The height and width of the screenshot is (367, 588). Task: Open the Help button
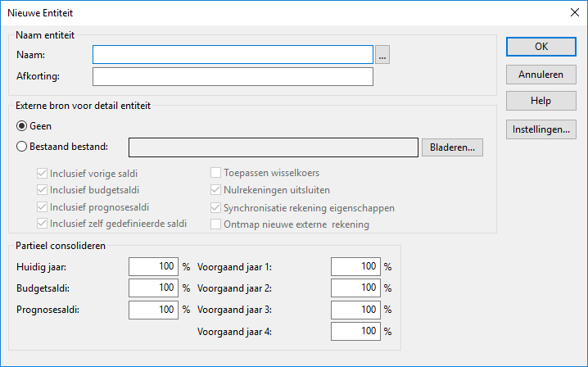541,101
